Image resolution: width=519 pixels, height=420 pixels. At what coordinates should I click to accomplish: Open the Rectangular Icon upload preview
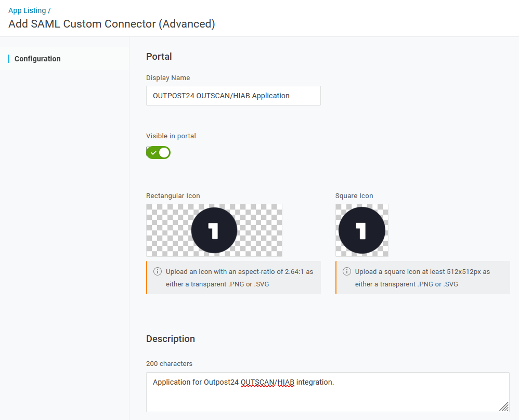pyautogui.click(x=214, y=230)
